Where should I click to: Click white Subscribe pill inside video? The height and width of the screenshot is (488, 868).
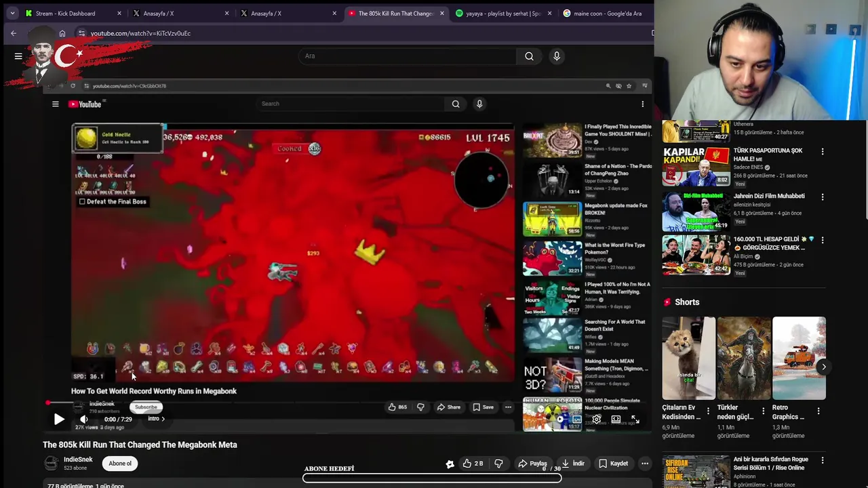pos(146,407)
